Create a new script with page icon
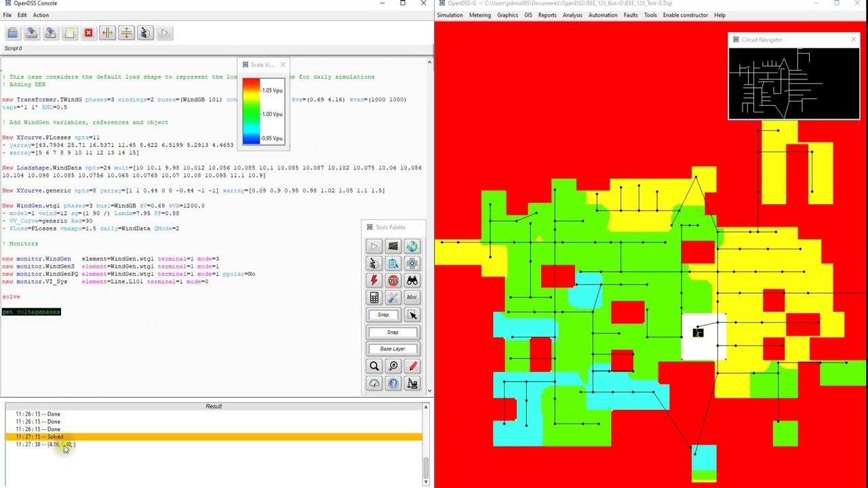The width and height of the screenshot is (868, 488). point(69,33)
